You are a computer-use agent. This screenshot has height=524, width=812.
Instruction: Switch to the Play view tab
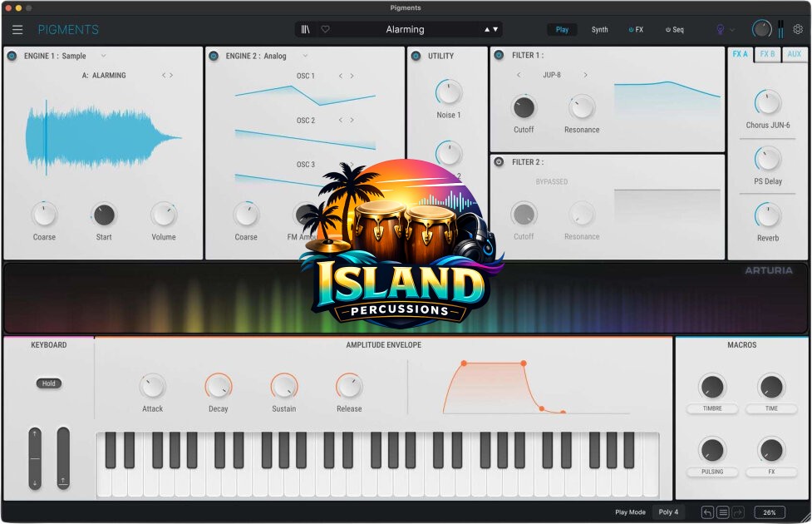pyautogui.click(x=562, y=30)
